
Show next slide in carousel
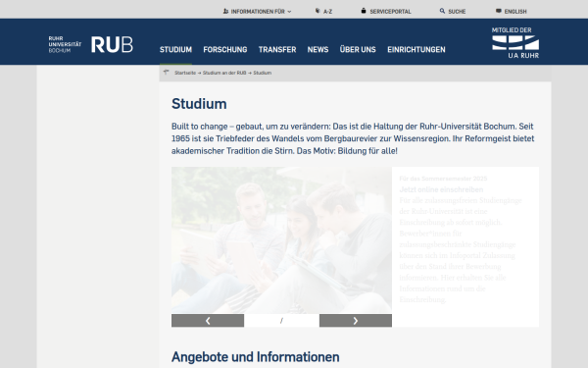pos(356,321)
